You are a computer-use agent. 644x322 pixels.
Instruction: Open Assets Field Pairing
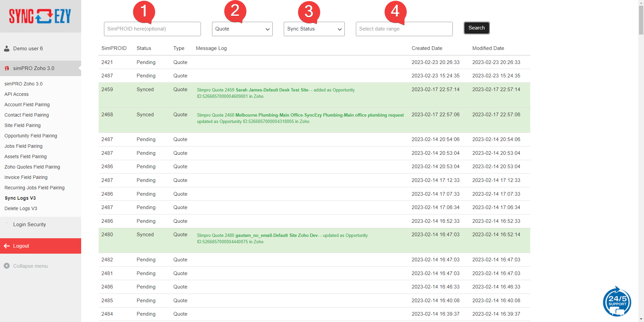(x=25, y=156)
